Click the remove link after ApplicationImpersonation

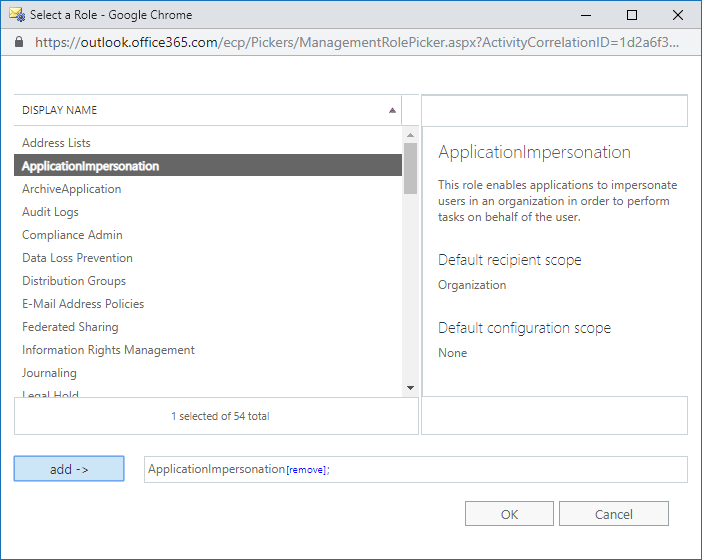(306, 470)
